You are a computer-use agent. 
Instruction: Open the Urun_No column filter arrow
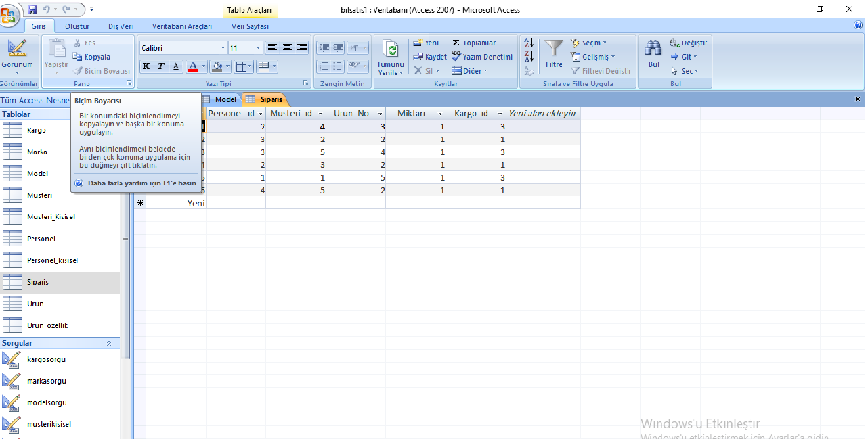(x=380, y=114)
